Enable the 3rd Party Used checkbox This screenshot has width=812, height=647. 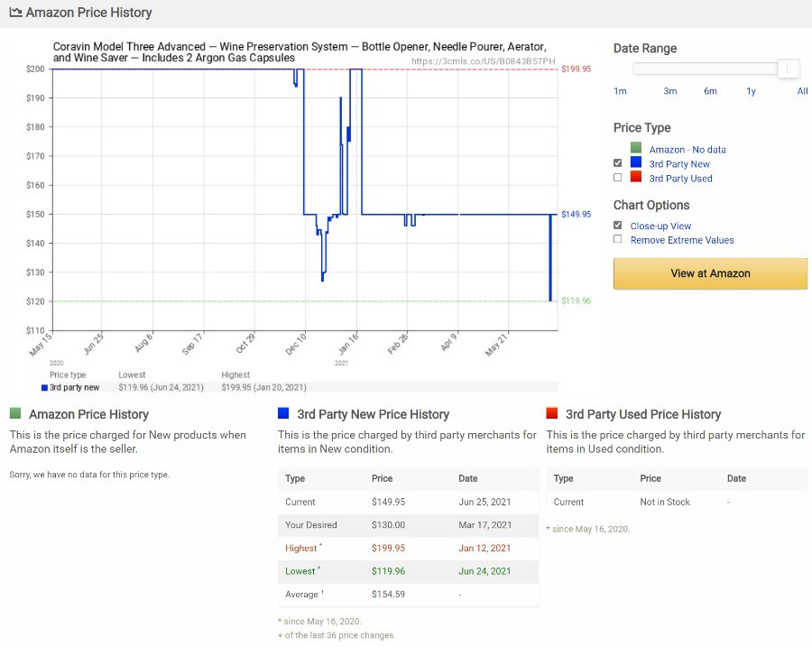coord(617,177)
